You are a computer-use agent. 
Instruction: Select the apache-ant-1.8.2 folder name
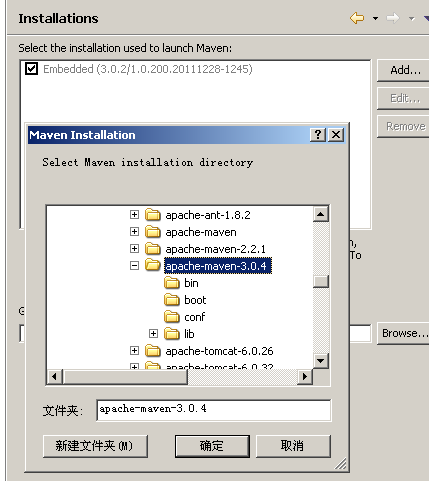coord(208,215)
